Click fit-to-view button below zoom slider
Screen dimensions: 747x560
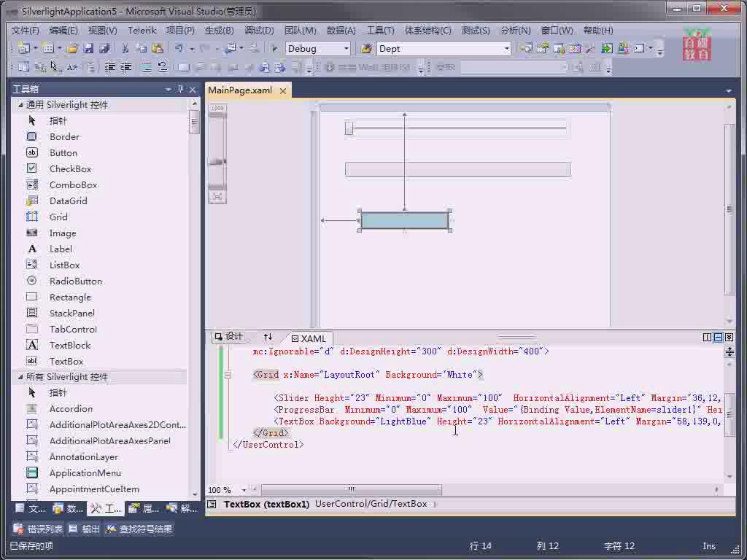click(217, 196)
